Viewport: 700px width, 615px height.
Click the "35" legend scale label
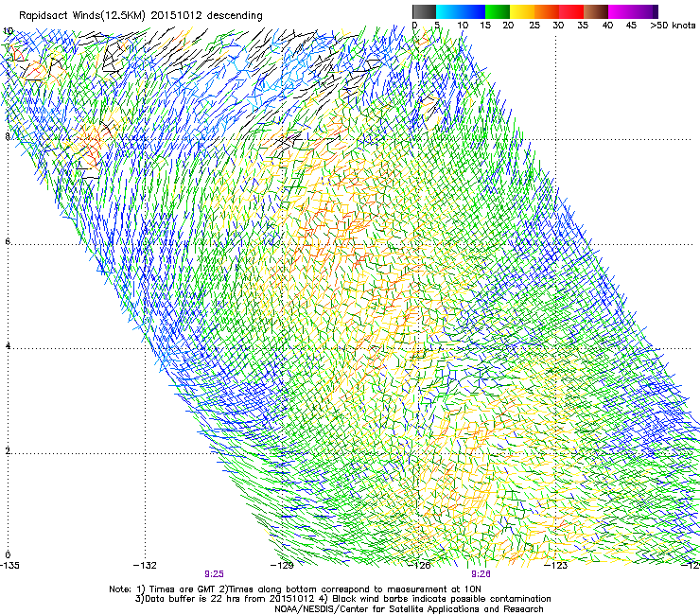coord(583,26)
